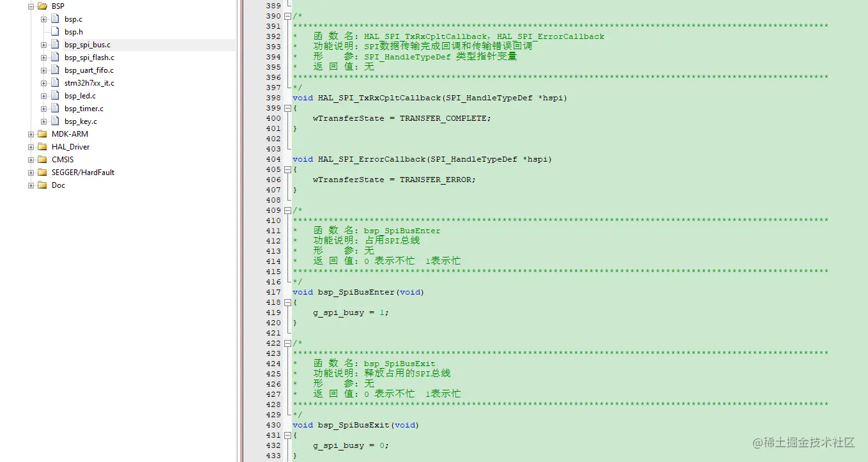Click the Doc folder icon
Viewport: 868px width, 462px height.
click(x=42, y=185)
